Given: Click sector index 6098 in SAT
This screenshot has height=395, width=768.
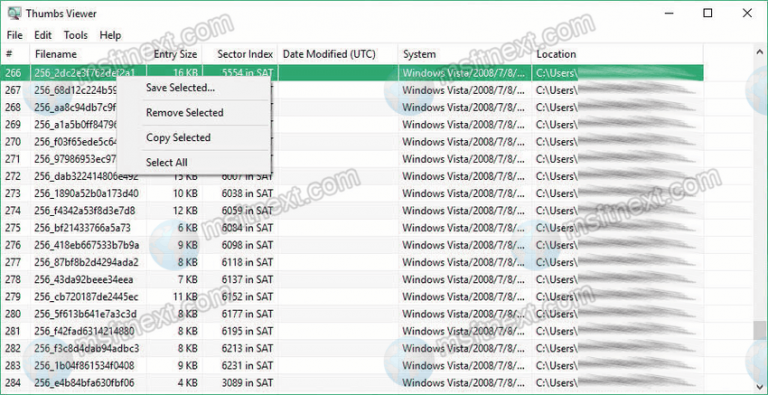Looking at the screenshot, I should click(x=247, y=245).
